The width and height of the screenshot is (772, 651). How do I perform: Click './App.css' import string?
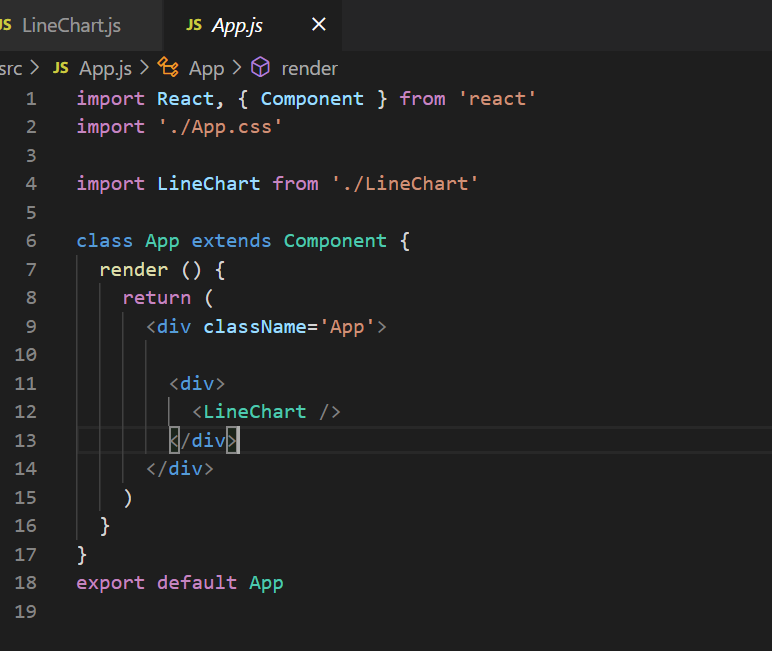point(220,127)
